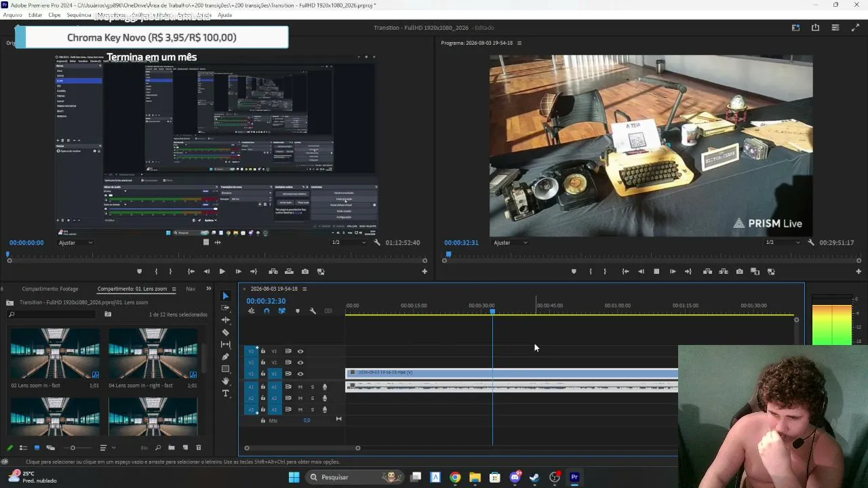
Task: Export frame from the Source monitor
Action: 305,271
